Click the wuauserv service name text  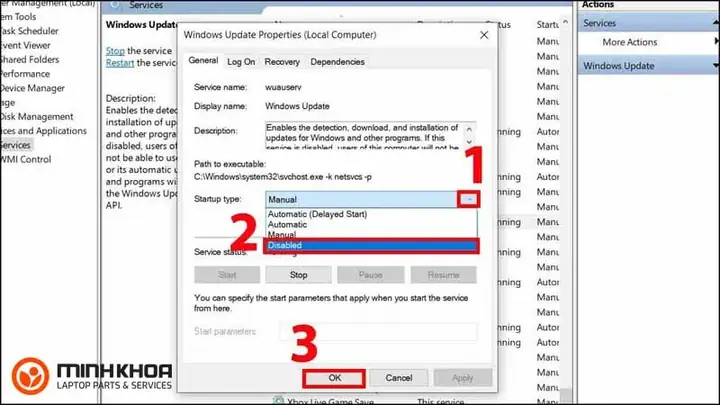coord(283,87)
